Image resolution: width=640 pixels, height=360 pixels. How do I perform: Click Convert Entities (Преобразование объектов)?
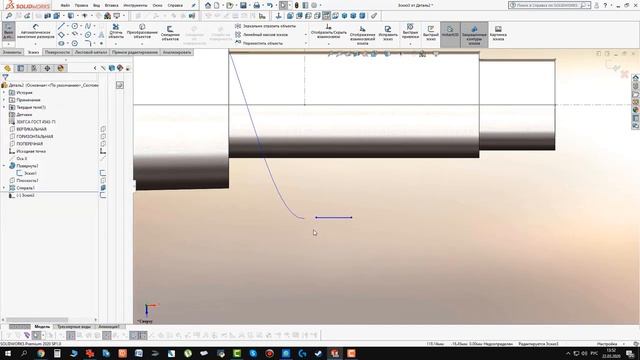pyautogui.click(x=142, y=31)
